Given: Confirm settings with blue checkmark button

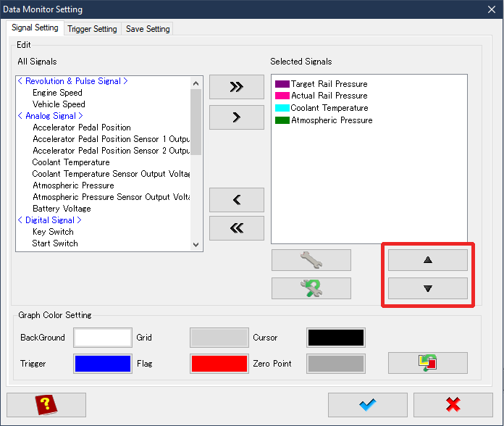Looking at the screenshot, I should click(x=368, y=405).
